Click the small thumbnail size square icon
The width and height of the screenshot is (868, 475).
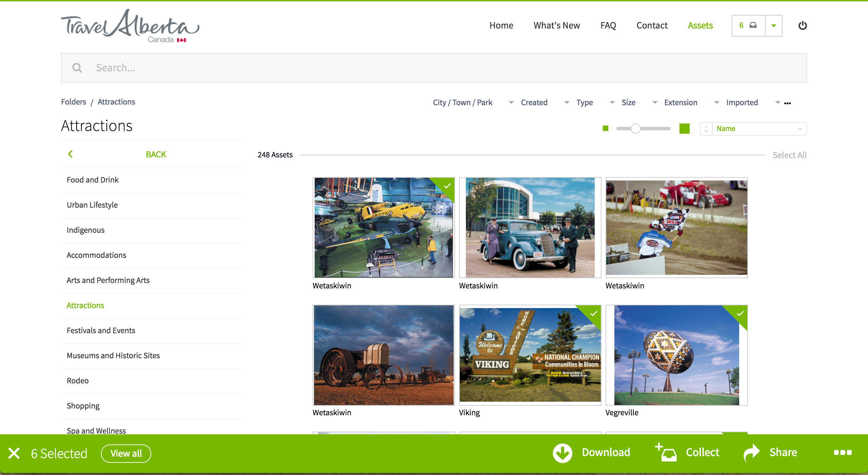coord(606,128)
